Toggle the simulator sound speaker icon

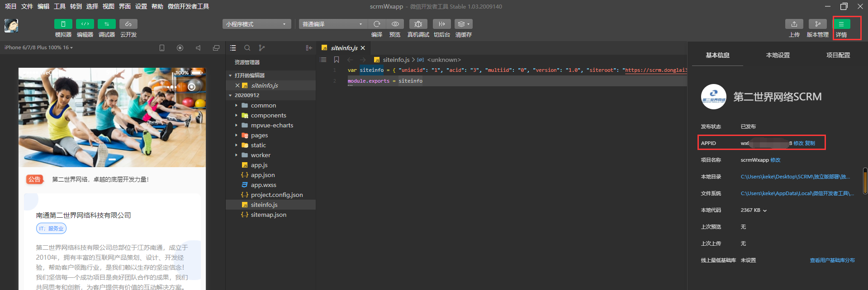coord(198,48)
